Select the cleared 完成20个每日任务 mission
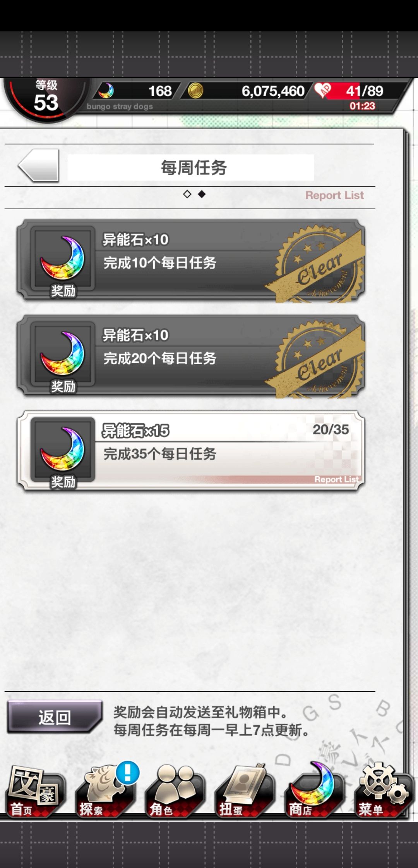The width and height of the screenshot is (418, 868). (191, 356)
